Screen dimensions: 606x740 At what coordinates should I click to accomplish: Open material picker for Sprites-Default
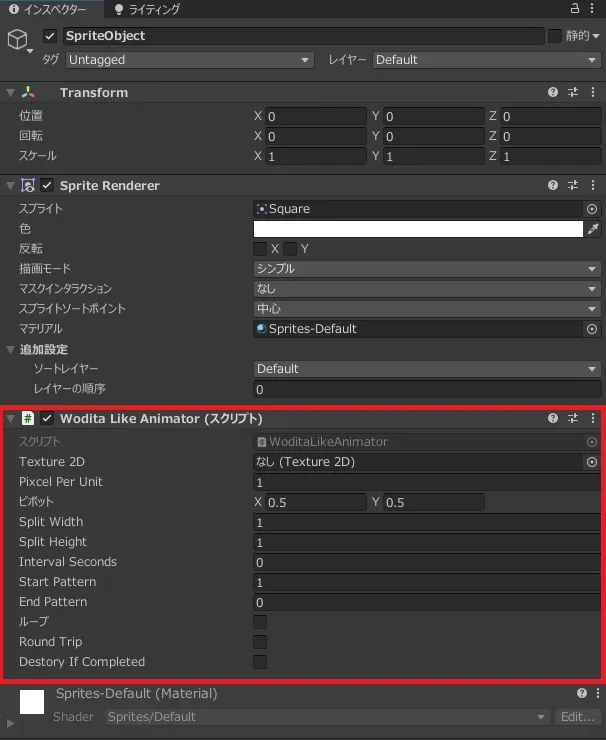point(592,329)
